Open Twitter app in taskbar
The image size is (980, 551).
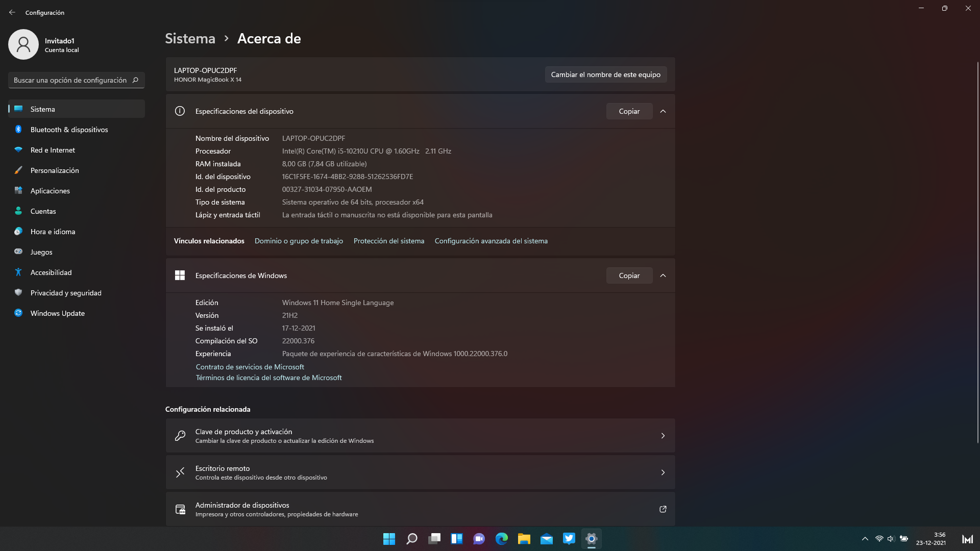coord(569,539)
